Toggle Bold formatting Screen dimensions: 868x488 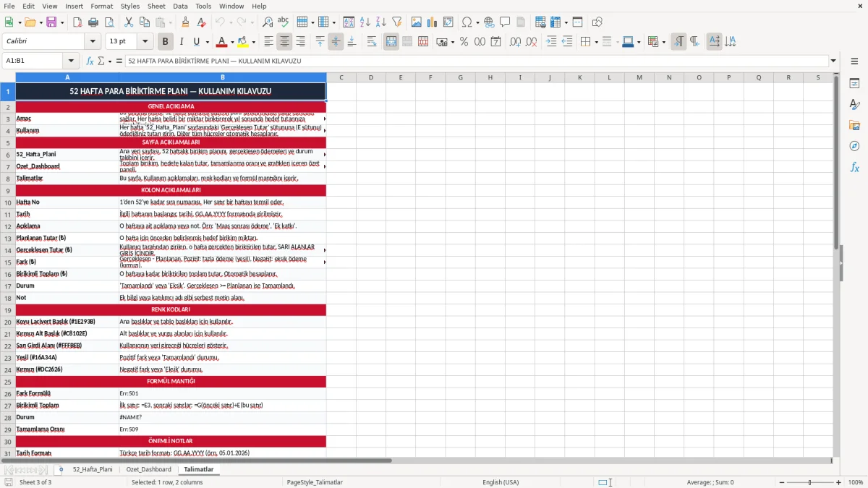click(165, 42)
